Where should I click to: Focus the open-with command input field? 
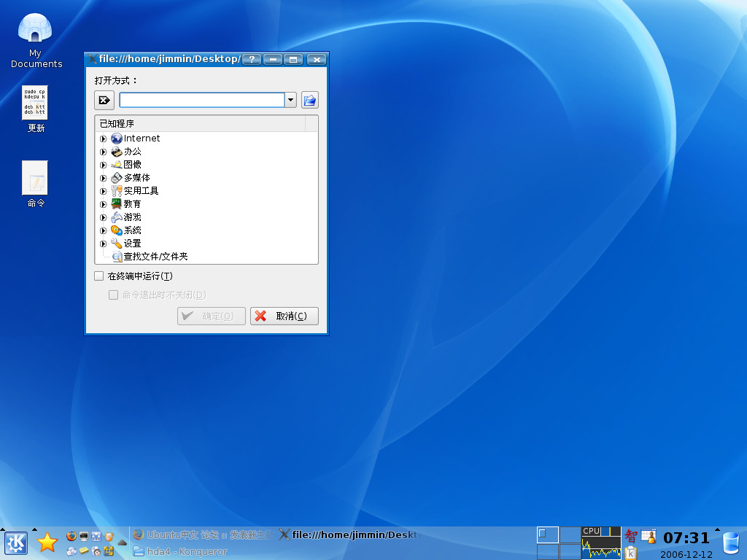coord(202,100)
